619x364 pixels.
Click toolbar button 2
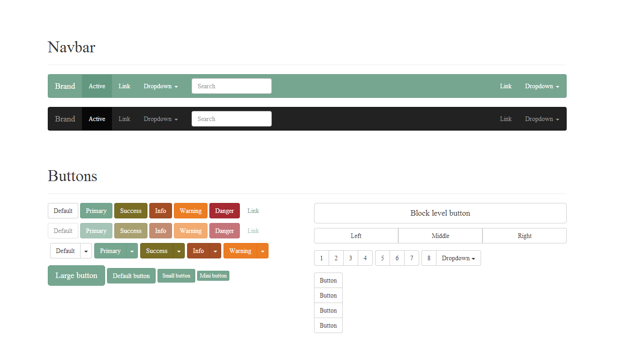[x=336, y=258]
